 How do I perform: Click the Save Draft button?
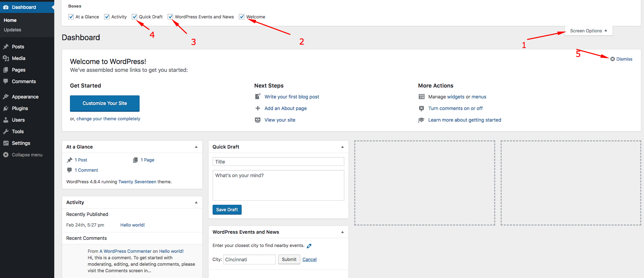click(x=227, y=210)
